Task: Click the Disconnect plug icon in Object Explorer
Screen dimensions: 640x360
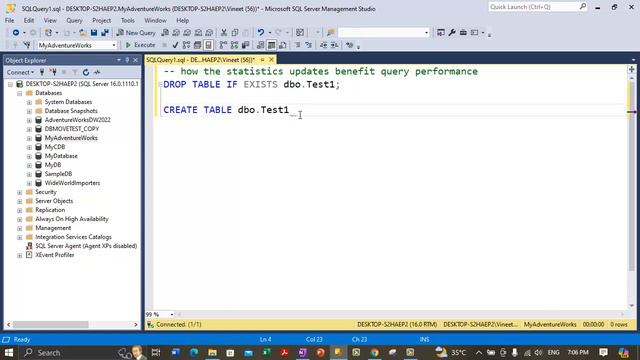Action: (x=53, y=72)
